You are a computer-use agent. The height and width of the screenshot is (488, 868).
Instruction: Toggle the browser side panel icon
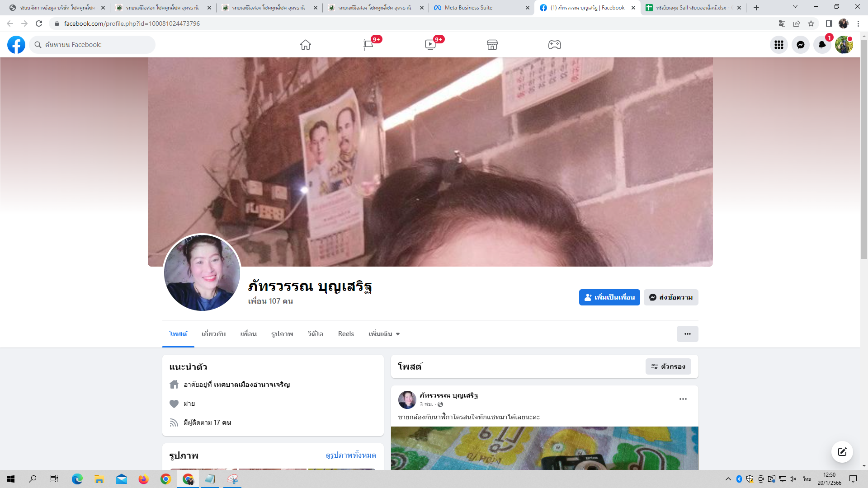[829, 23]
